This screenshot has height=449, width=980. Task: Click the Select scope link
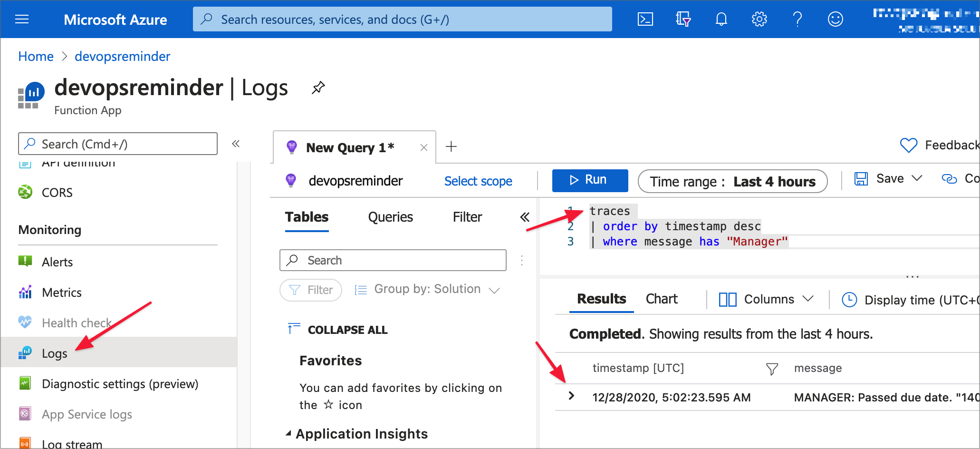pos(478,181)
